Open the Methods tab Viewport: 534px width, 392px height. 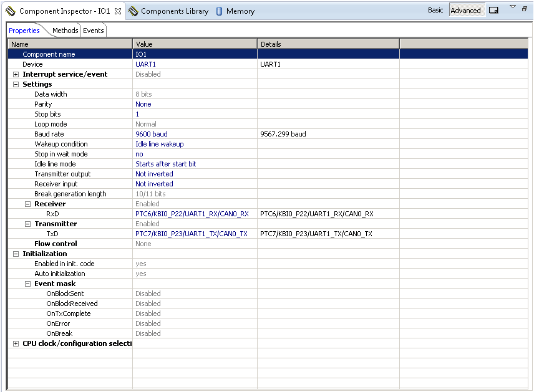click(65, 31)
